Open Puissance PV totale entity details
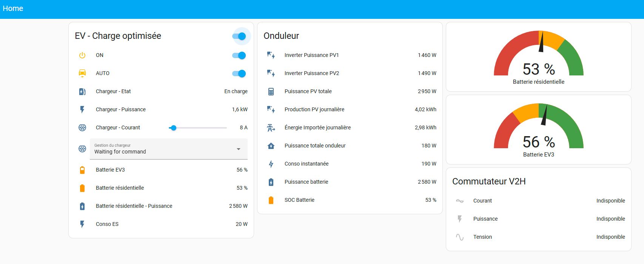The height and width of the screenshot is (264, 644). 350,91
